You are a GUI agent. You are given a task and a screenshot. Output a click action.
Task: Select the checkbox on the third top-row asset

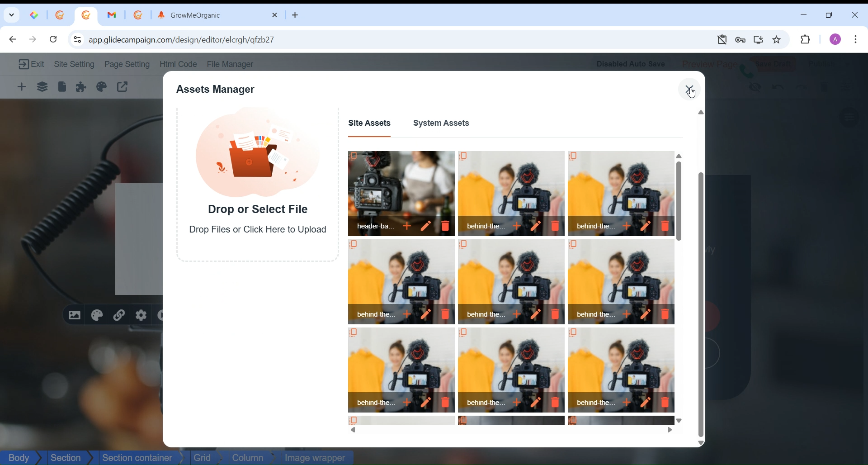click(574, 157)
